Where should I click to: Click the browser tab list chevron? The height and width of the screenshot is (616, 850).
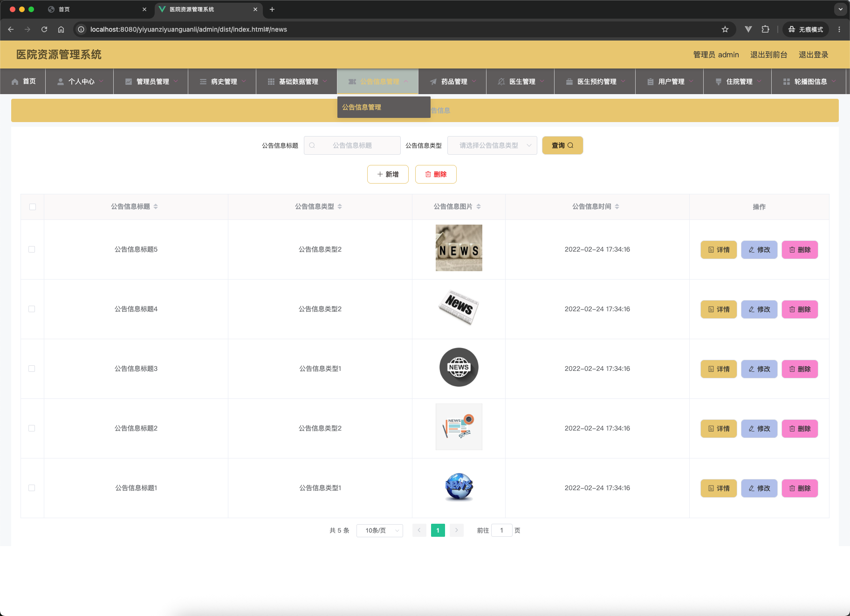pyautogui.click(x=841, y=9)
